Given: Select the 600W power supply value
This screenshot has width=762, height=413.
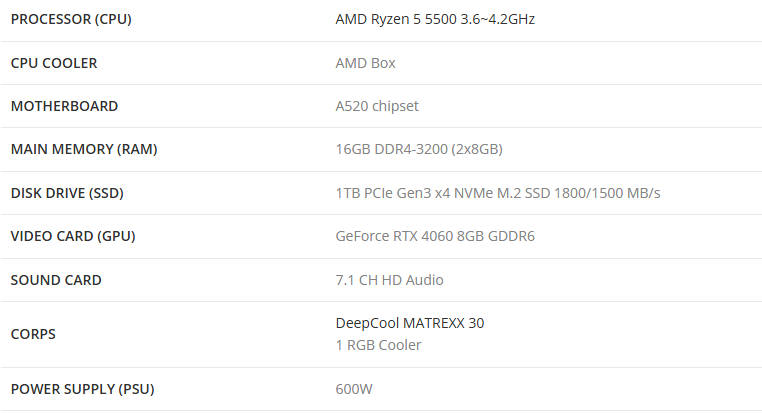Looking at the screenshot, I should click(x=354, y=389).
